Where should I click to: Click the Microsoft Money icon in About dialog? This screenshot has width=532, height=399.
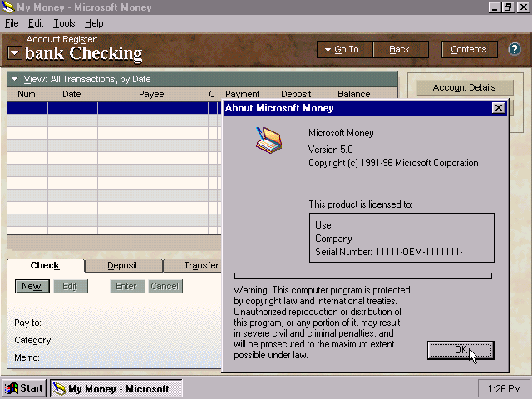268,140
